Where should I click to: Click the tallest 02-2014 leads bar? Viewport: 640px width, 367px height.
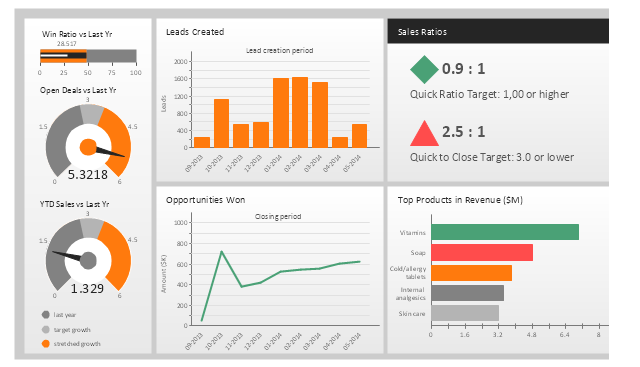pyautogui.click(x=300, y=112)
